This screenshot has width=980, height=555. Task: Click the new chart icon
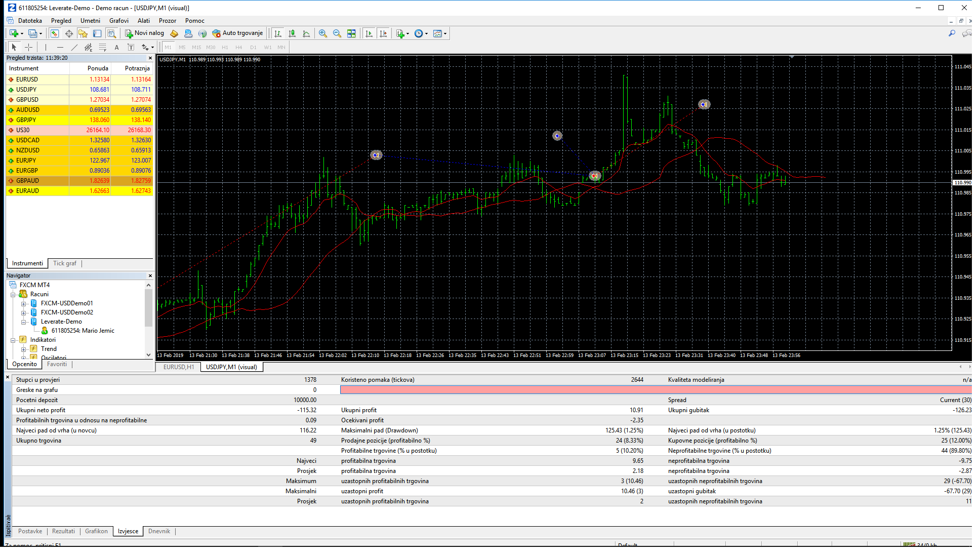(x=14, y=33)
